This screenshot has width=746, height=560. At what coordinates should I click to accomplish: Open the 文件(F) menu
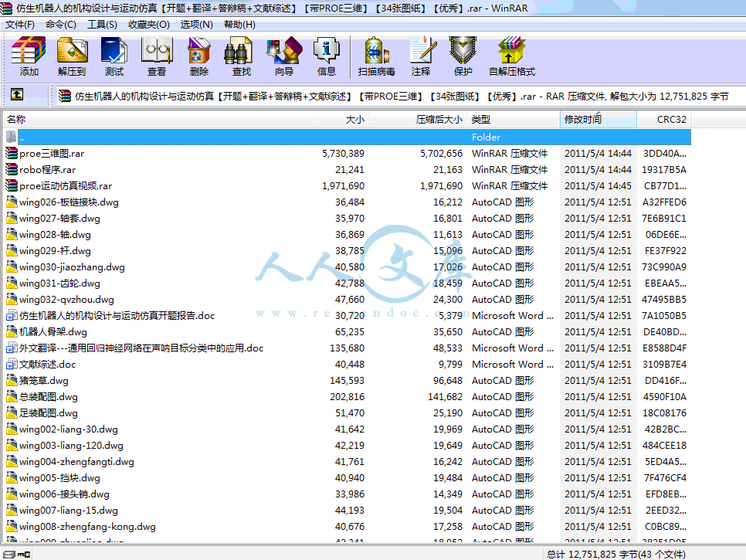[x=19, y=25]
